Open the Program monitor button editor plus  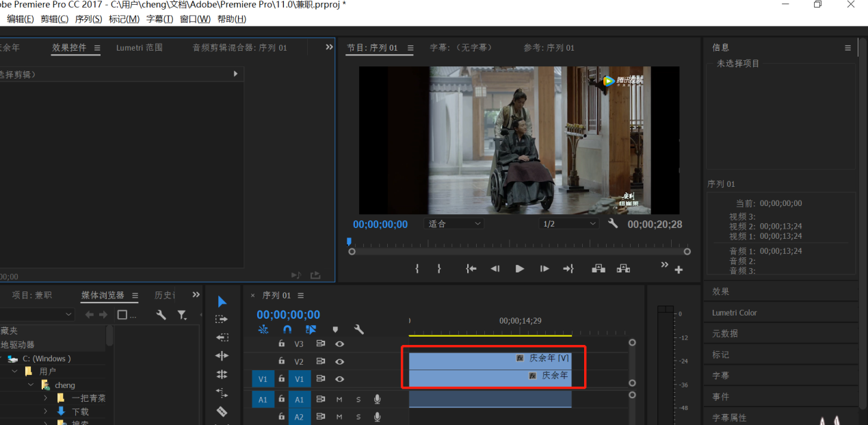coord(679,270)
